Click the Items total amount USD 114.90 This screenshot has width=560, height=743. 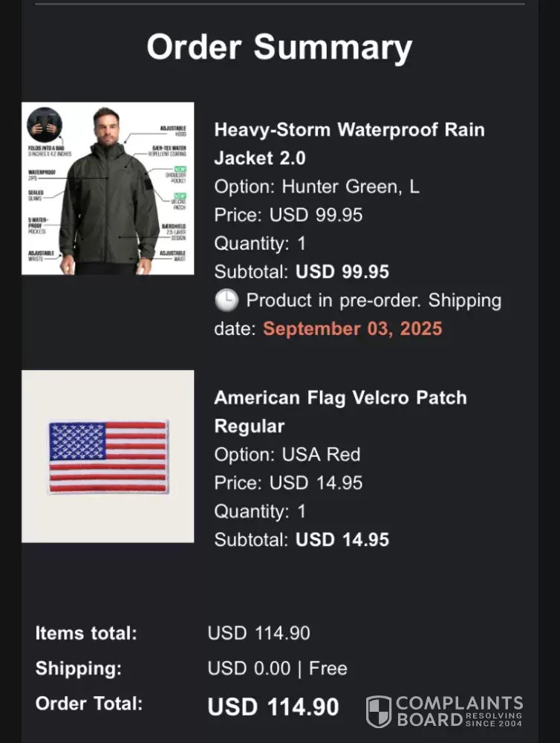click(x=258, y=634)
